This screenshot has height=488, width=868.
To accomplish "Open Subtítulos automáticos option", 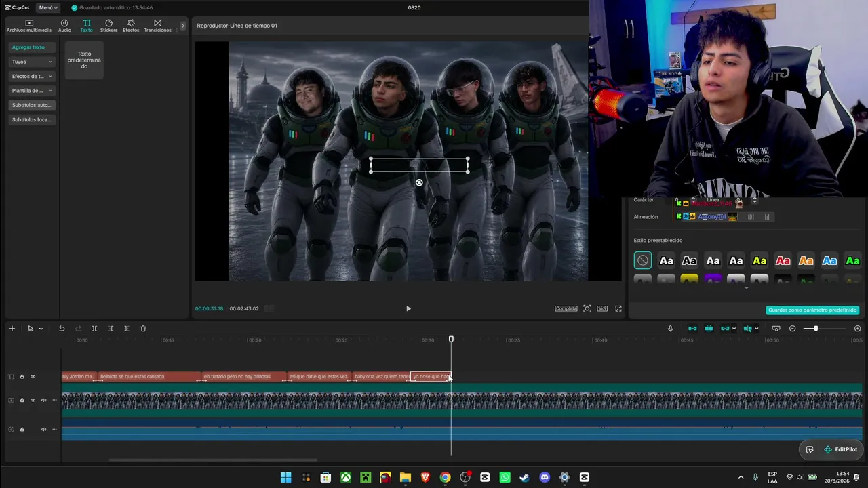I will tap(32, 105).
